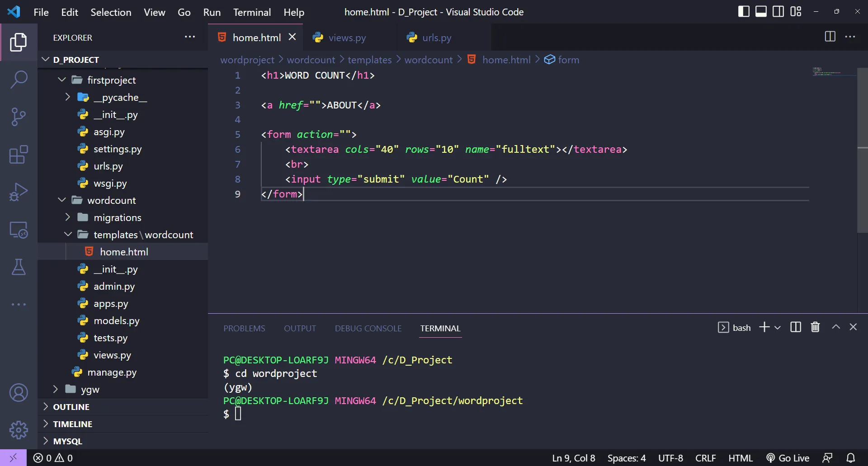Open Run and Debug view
This screenshot has height=466, width=868.
tap(19, 192)
